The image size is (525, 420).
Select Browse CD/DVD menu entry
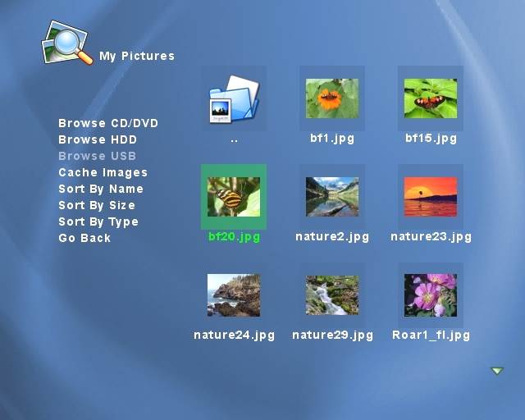[108, 123]
